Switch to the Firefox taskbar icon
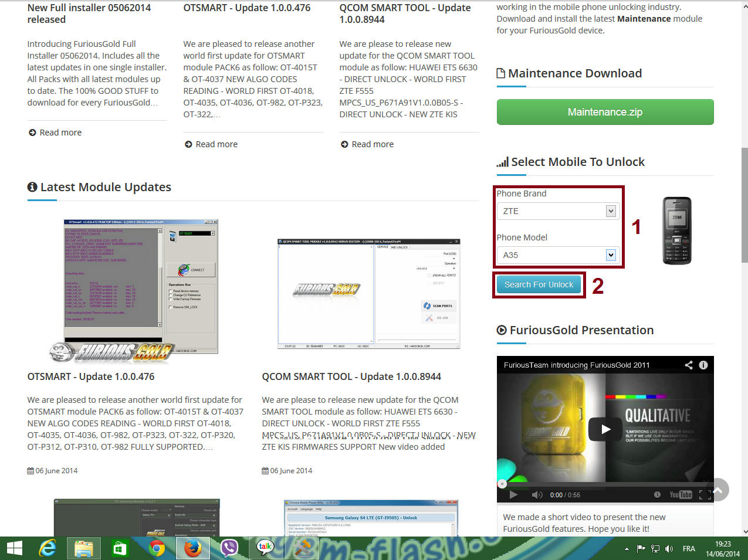The height and width of the screenshot is (560, 748). [193, 548]
